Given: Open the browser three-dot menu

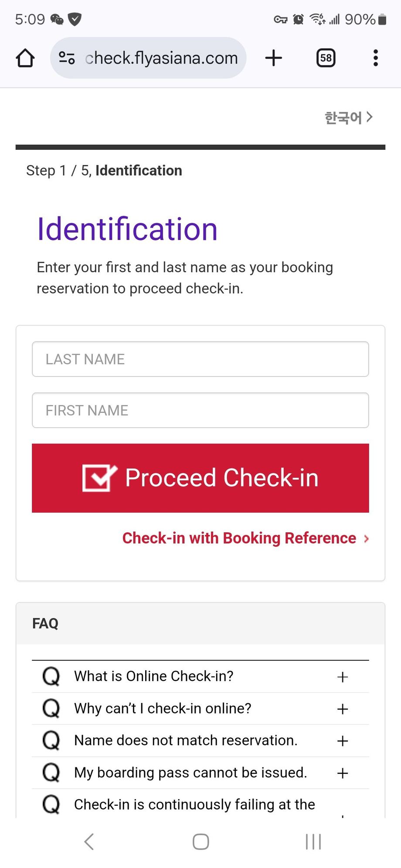Looking at the screenshot, I should point(375,58).
